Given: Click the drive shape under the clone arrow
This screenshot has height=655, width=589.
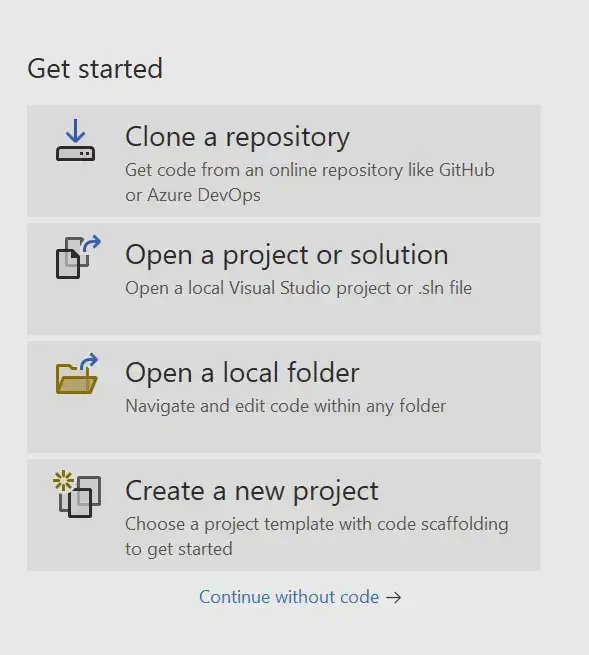Looking at the screenshot, I should coord(76,154).
